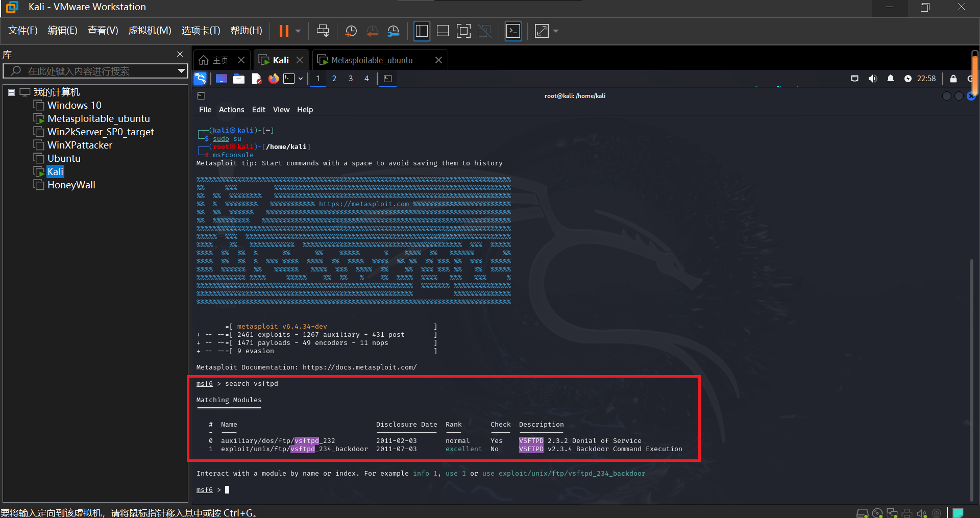Image resolution: width=980 pixels, height=518 pixels.
Task: Open the 文件(F) menu
Action: pyautogui.click(x=23, y=31)
